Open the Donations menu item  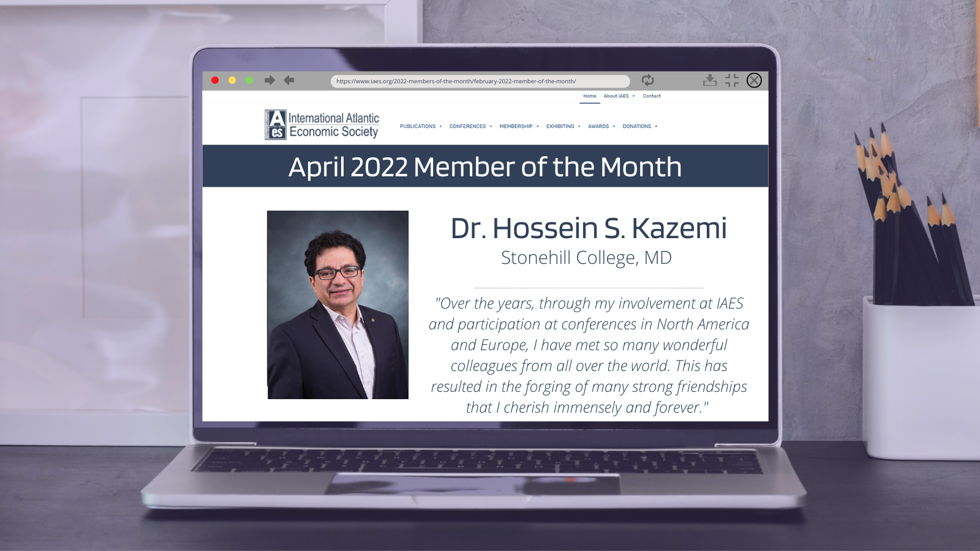point(639,126)
